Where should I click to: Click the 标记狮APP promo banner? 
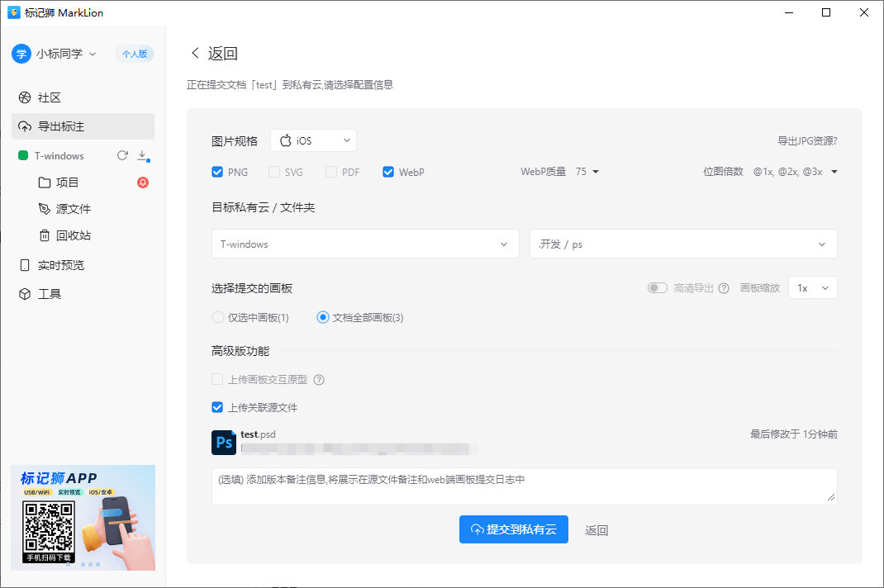point(83,518)
